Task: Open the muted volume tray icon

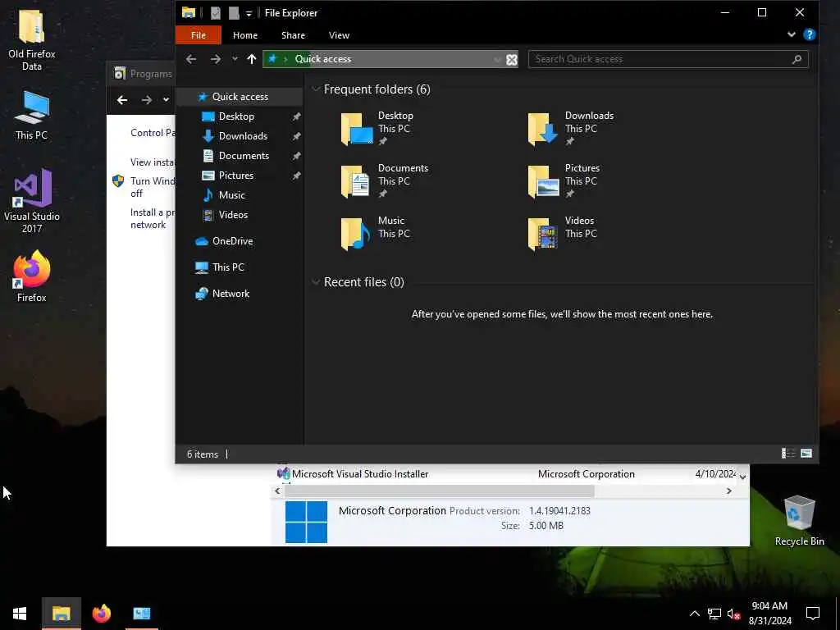Action: pos(734,614)
